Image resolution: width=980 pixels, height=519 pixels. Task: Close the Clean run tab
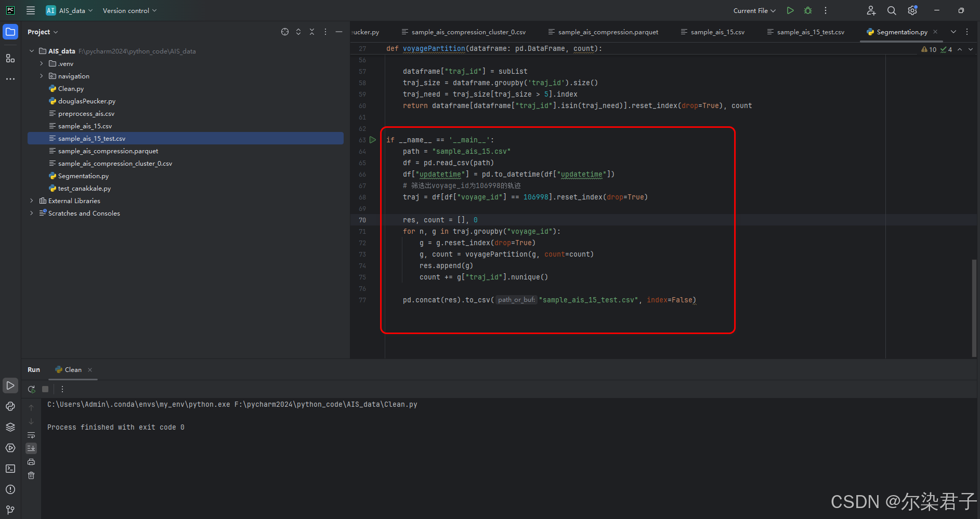coord(90,370)
